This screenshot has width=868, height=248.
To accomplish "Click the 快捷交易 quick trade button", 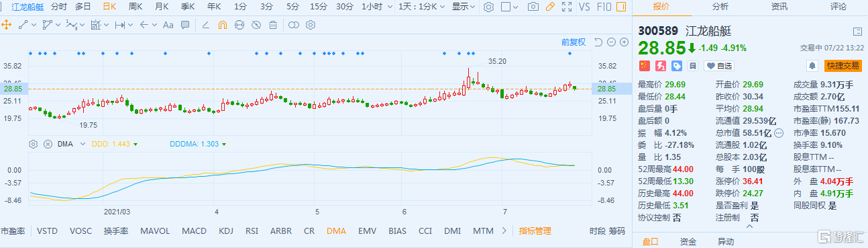I will [x=843, y=66].
